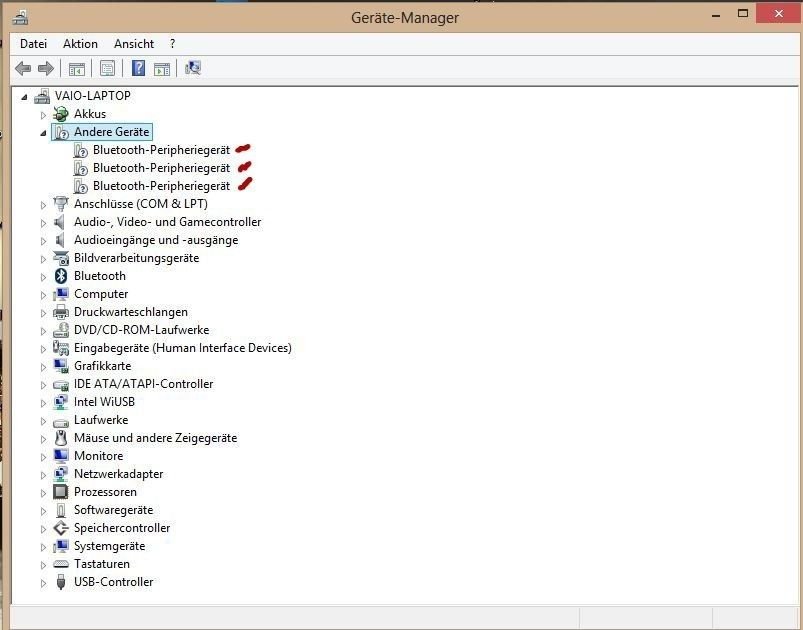803x630 pixels.
Task: Select the Prozessoren chip icon
Action: point(61,492)
